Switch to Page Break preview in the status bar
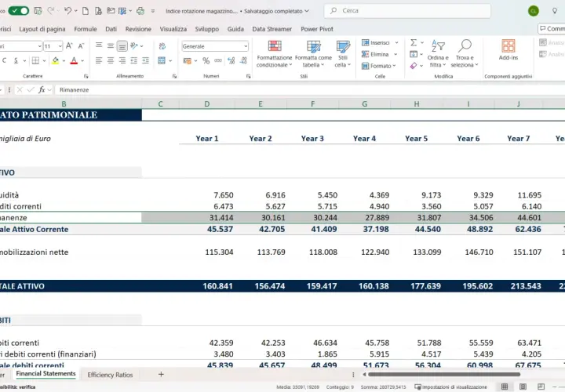The height and width of the screenshot is (392, 565). (541, 387)
